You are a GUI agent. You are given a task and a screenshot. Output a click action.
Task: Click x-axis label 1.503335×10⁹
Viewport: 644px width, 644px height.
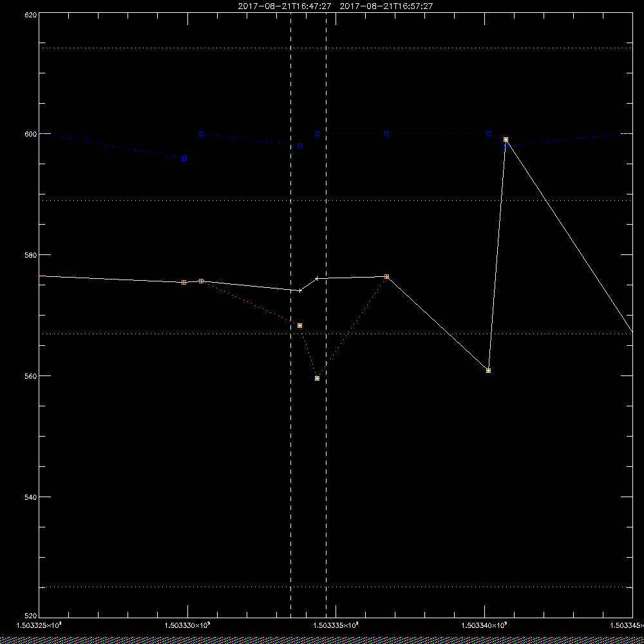tap(336, 626)
